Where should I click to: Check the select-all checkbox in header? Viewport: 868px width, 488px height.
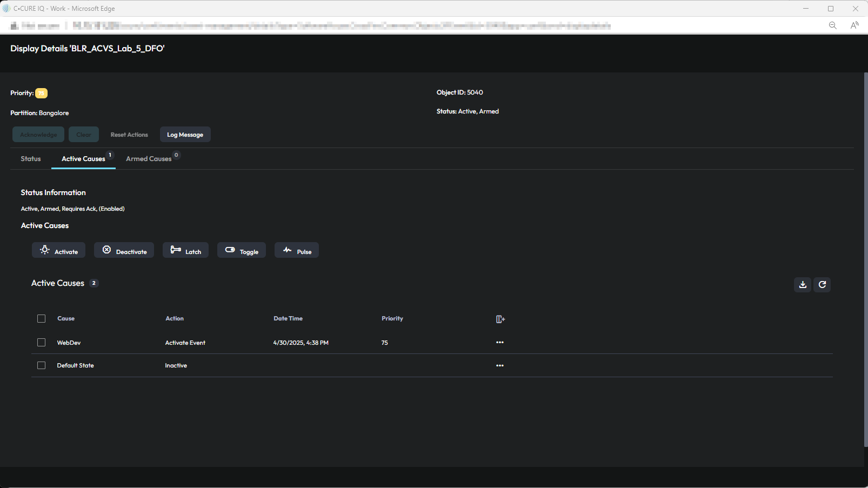point(41,319)
